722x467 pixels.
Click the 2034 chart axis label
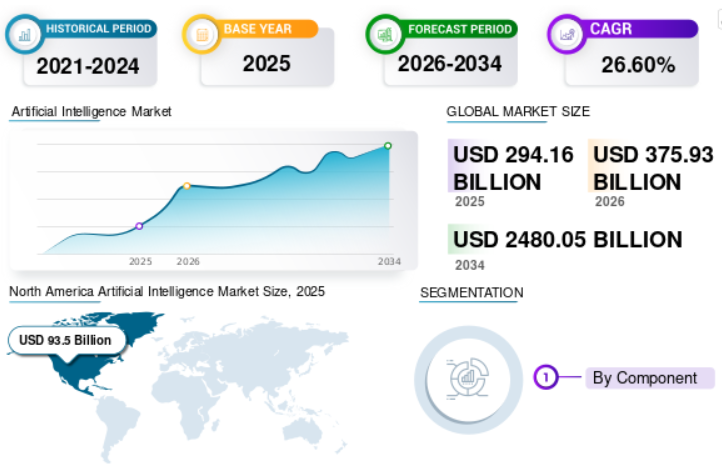pyautogui.click(x=389, y=262)
